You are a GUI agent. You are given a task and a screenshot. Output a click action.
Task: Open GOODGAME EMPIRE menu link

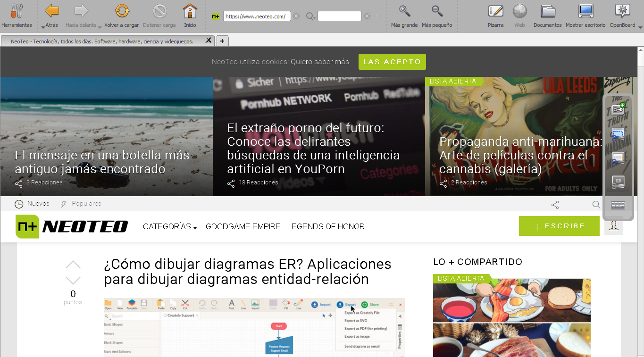pos(243,227)
